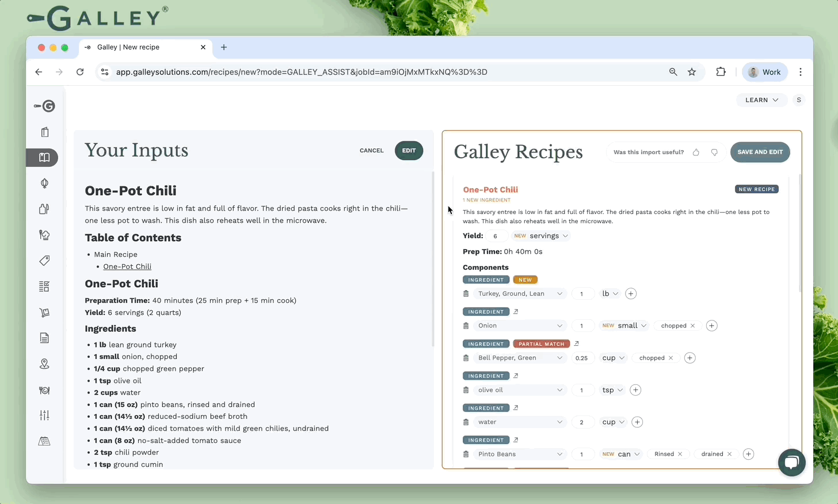Remove the Rinsed tag from Pinto Beans

click(680, 455)
